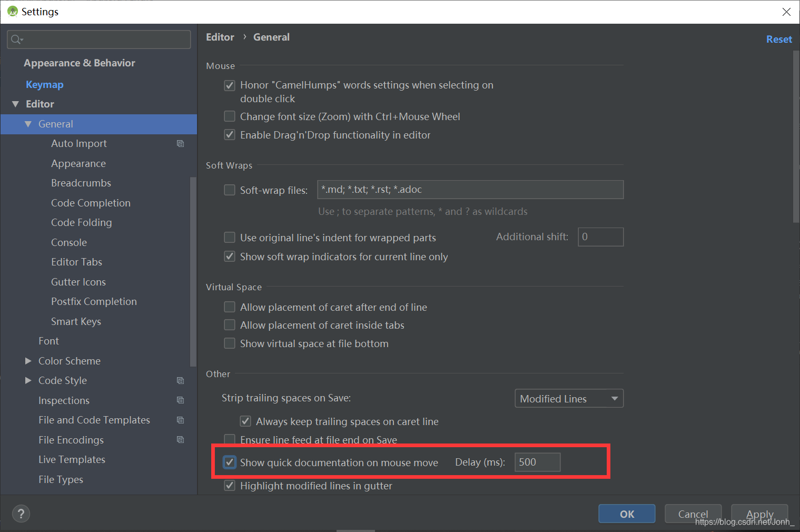This screenshot has height=532, width=800.
Task: Close the Settings dialog with the X
Action: 786,12
